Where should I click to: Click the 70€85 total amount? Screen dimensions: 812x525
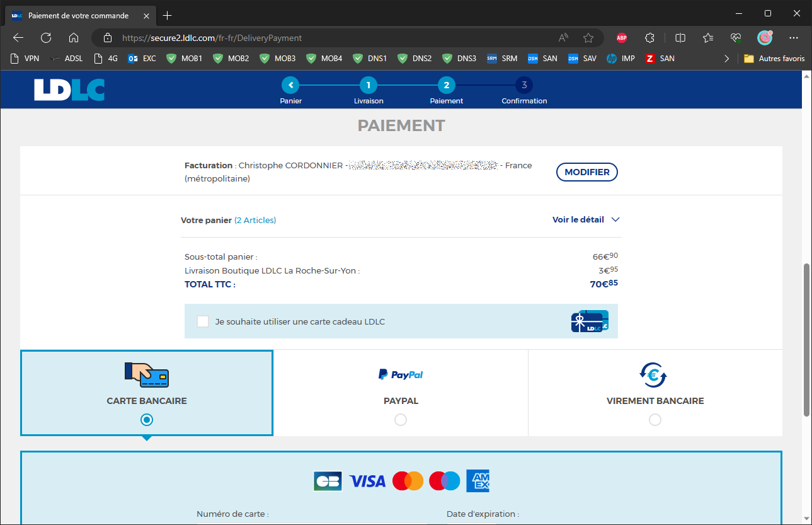604,284
